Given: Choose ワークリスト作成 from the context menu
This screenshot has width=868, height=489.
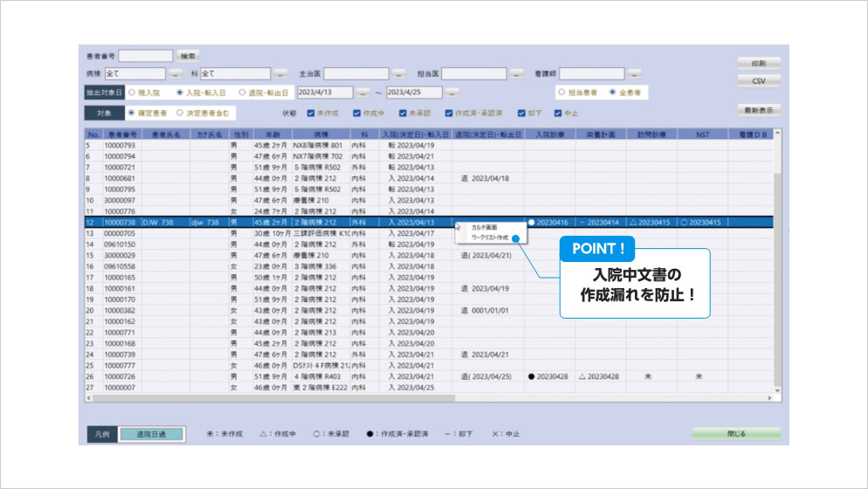Looking at the screenshot, I should [x=489, y=238].
